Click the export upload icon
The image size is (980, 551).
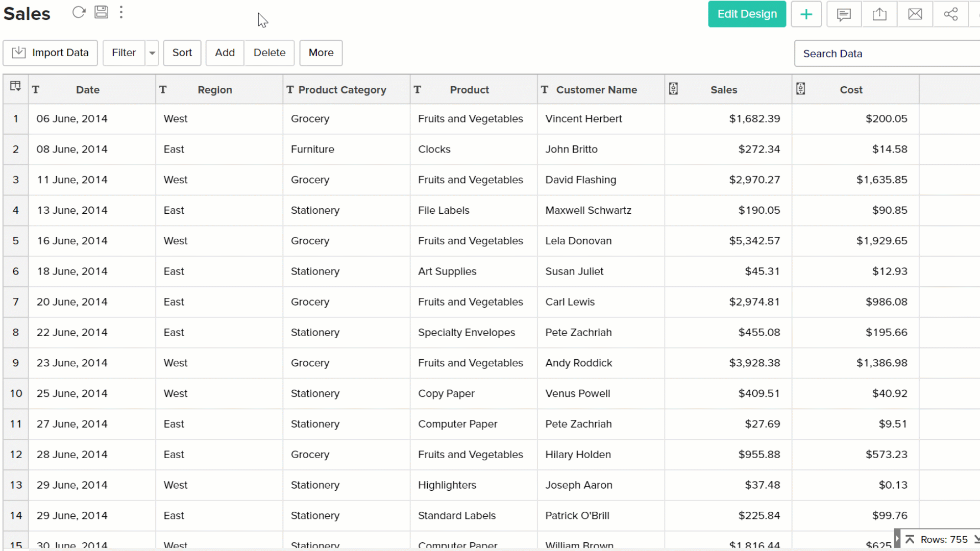[879, 14]
